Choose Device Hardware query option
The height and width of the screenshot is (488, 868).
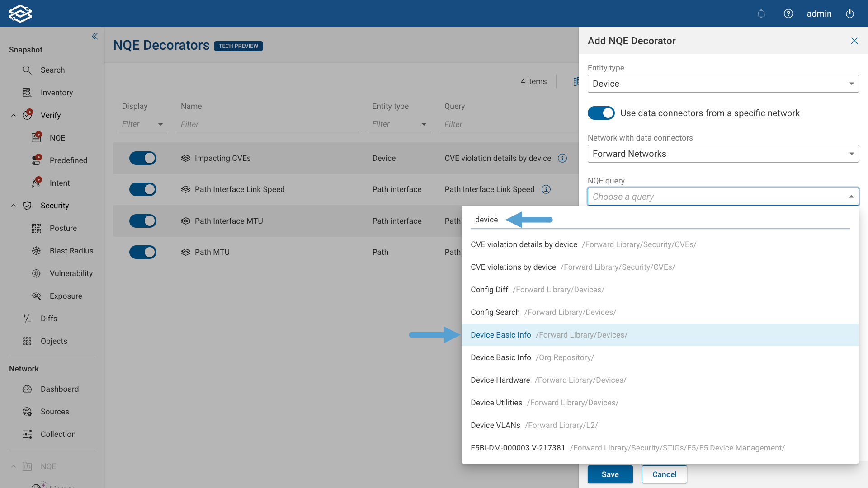click(x=500, y=380)
